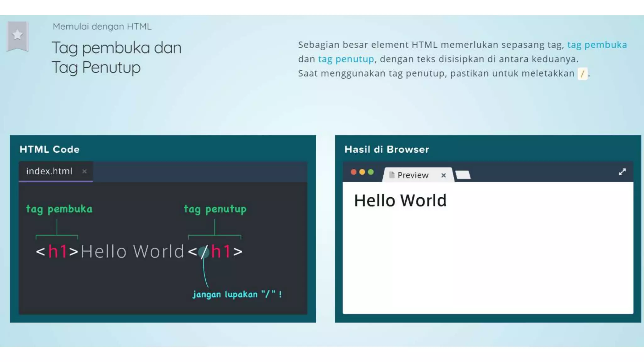Click the "tag pembuka" link
This screenshot has height=362, width=644.
pyautogui.click(x=597, y=45)
